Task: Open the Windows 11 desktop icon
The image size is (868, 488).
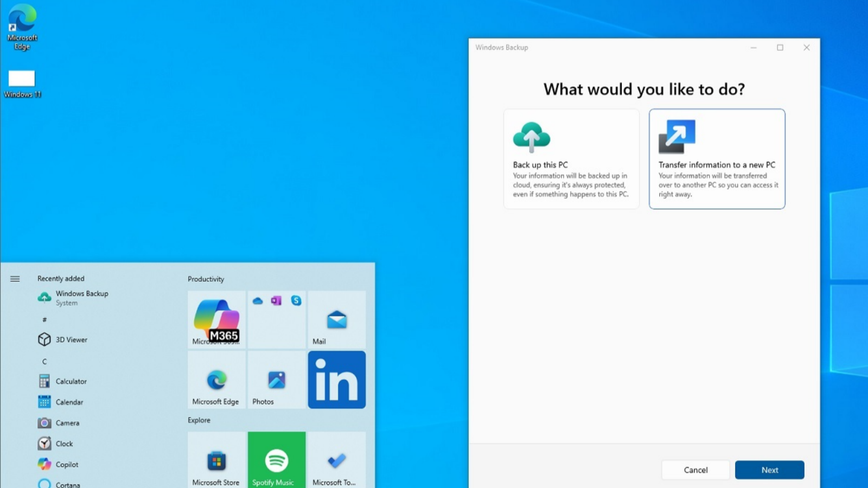Action: [x=22, y=83]
